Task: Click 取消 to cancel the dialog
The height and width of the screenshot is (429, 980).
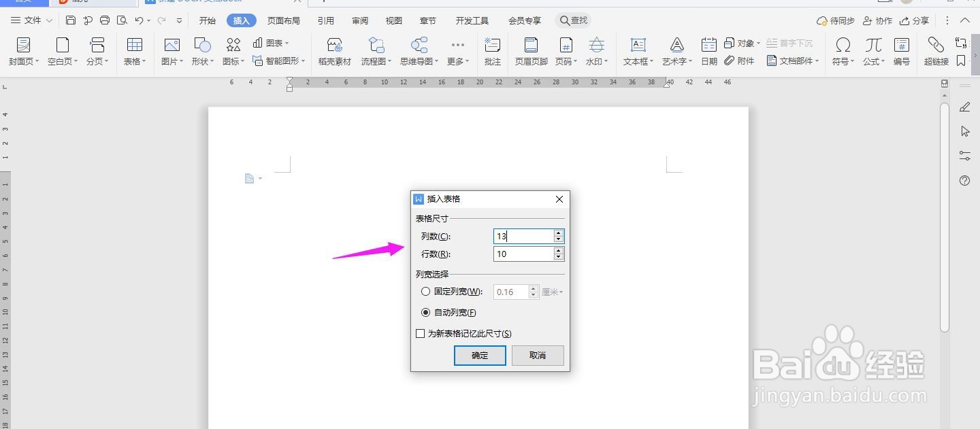Action: 538,355
